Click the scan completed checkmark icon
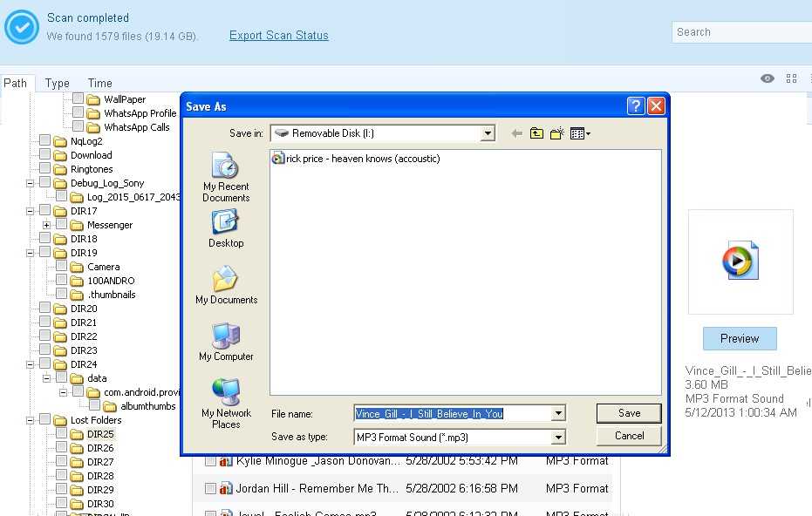The image size is (812, 516). point(22,27)
